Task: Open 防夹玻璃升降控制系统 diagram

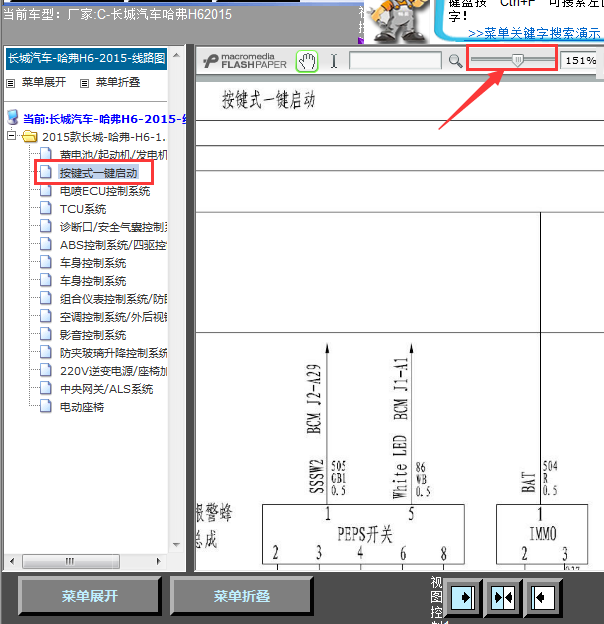Action: [113, 353]
